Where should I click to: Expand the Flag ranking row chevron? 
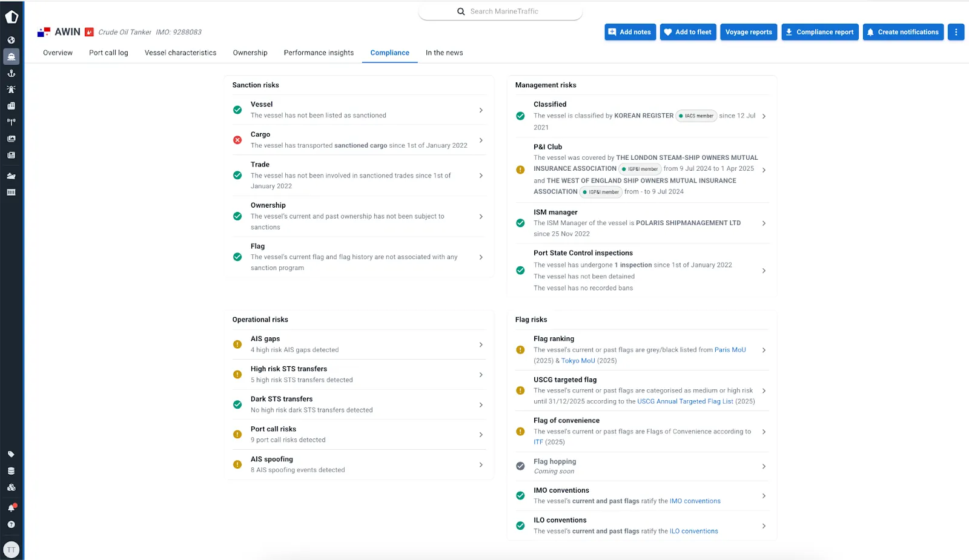pyautogui.click(x=764, y=350)
